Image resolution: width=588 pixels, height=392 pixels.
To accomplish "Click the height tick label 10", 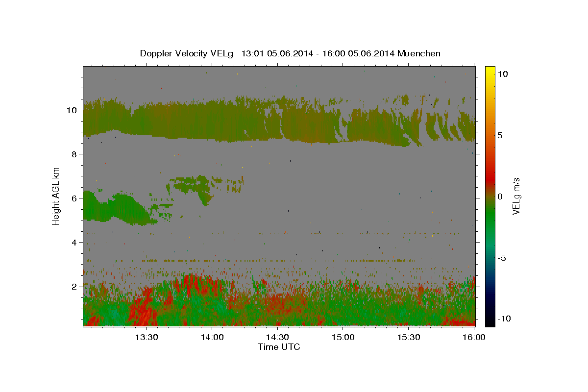I will point(73,110).
